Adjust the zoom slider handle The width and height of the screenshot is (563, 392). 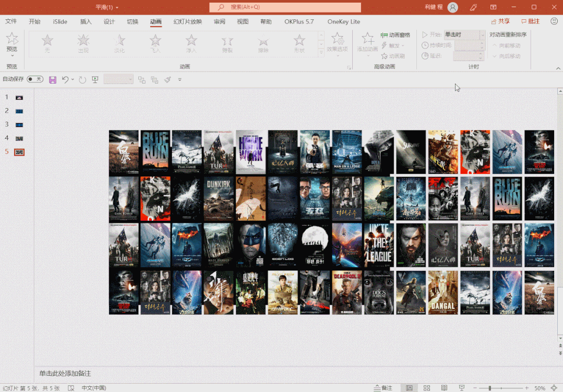coord(490,388)
